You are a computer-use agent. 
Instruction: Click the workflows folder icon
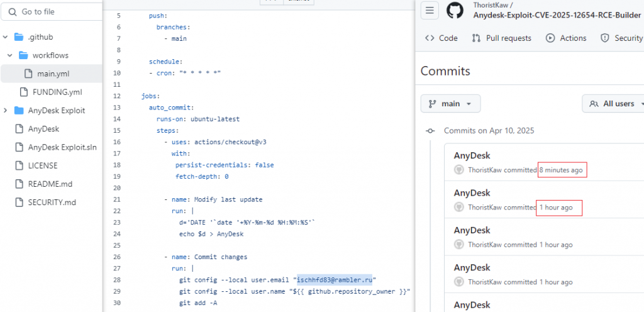[23, 55]
